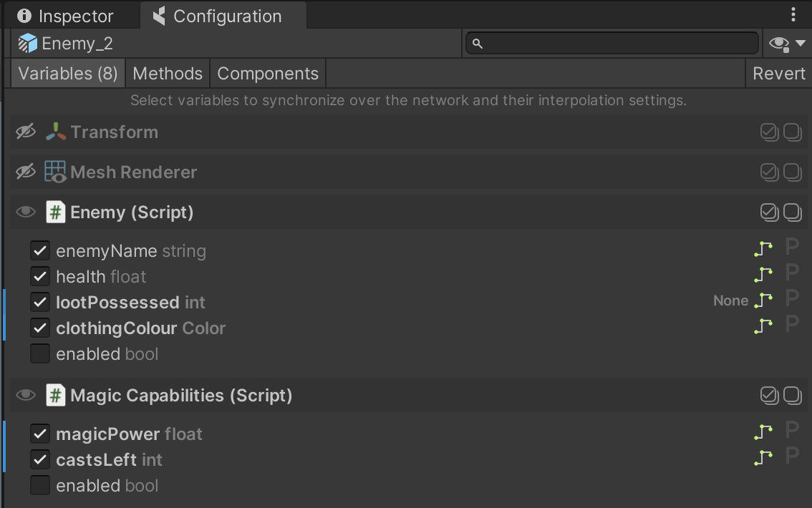Show the hidden Transform component
The width and height of the screenshot is (812, 508).
pyautogui.click(x=26, y=132)
